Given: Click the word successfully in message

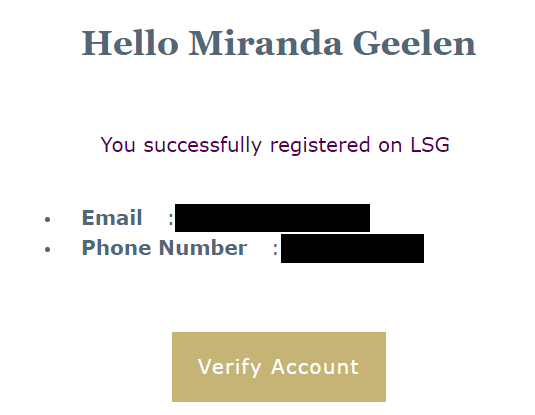Looking at the screenshot, I should click(x=203, y=146).
